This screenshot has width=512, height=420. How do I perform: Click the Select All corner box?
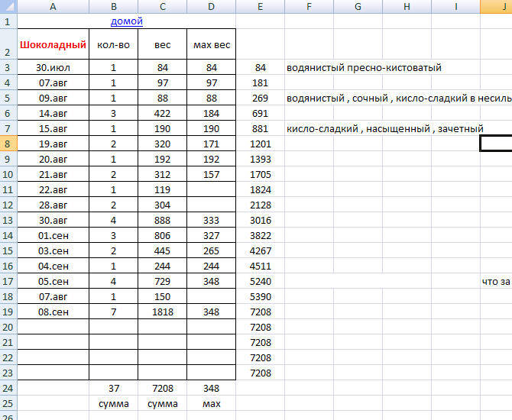(x=7, y=6)
